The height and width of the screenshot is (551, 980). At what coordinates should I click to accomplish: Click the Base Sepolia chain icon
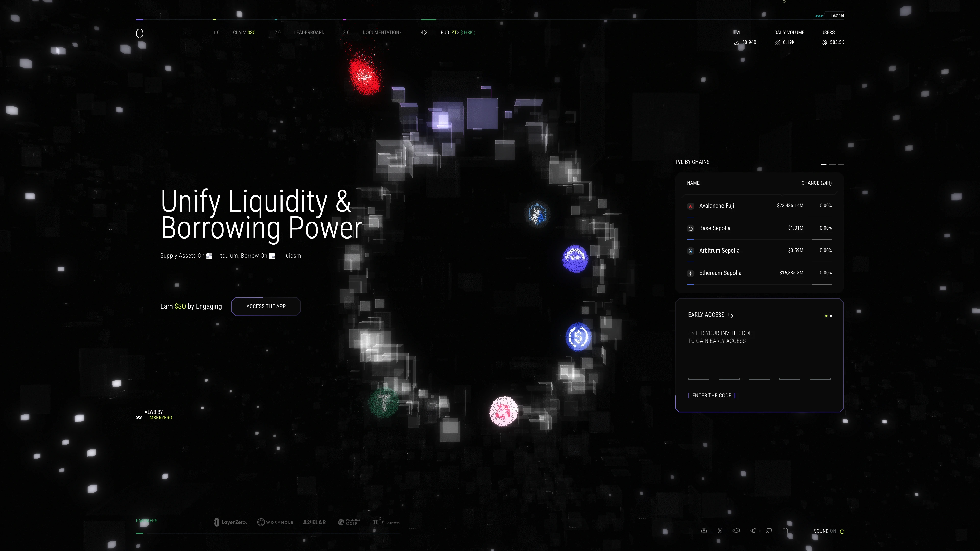[x=691, y=229]
